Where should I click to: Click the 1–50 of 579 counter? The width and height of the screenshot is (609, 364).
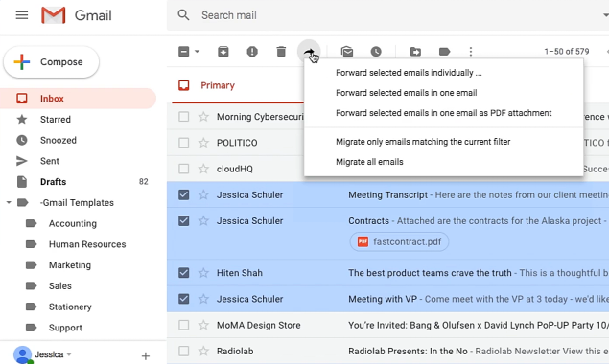(567, 51)
